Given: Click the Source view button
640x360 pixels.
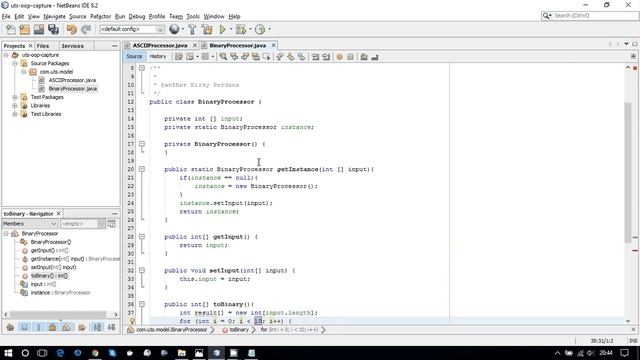Looking at the screenshot, I should point(134,57).
